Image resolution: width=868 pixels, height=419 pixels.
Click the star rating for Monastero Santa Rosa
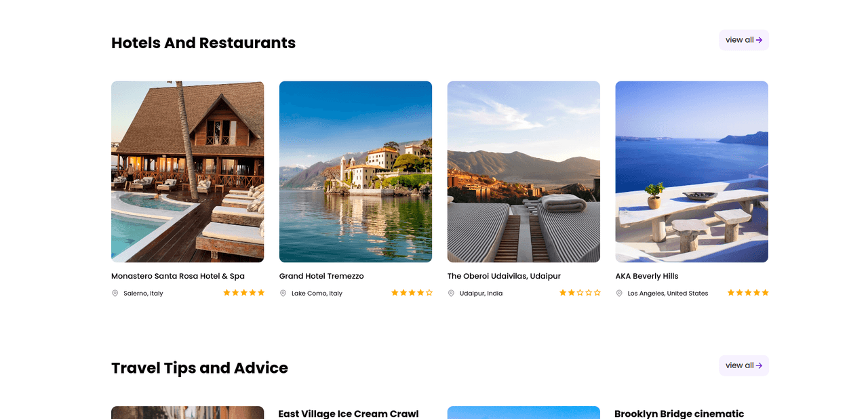click(x=244, y=293)
